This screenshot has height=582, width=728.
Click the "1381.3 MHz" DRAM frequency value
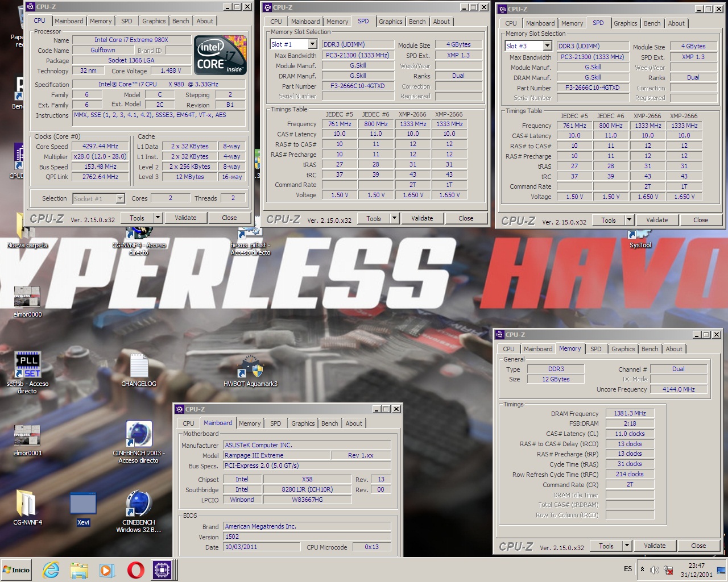[x=630, y=413]
